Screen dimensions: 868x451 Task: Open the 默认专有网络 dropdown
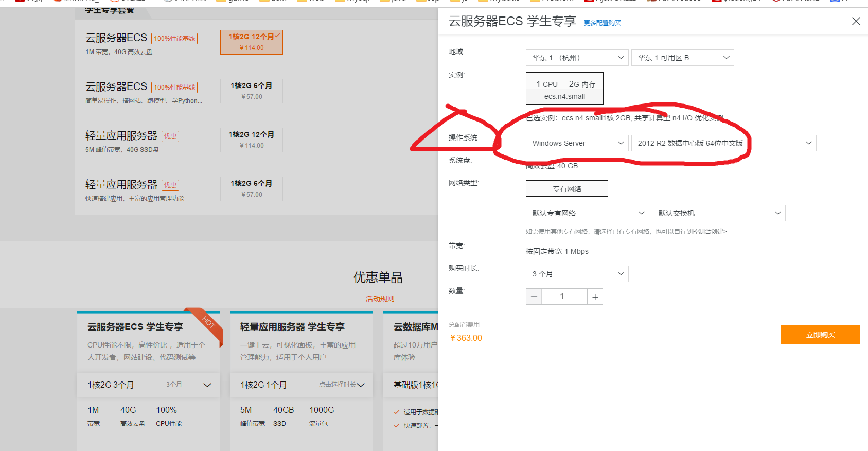coord(588,213)
